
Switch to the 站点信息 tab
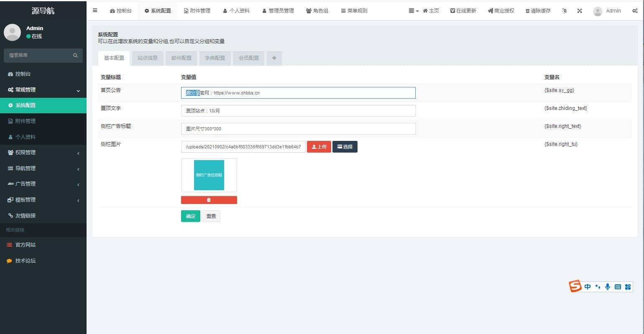(x=148, y=58)
